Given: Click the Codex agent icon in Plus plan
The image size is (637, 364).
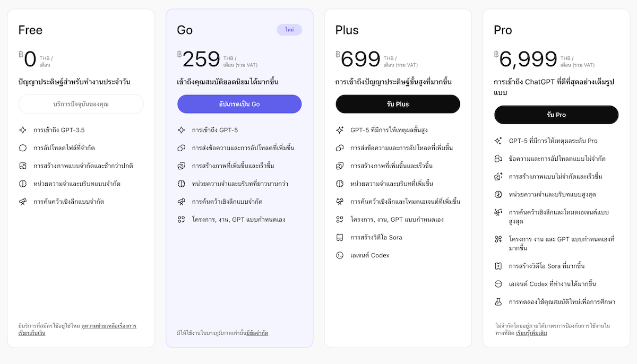Looking at the screenshot, I should coord(340,255).
